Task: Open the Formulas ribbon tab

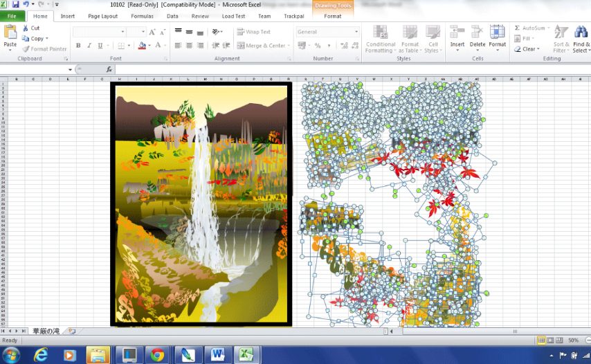Action: (x=142, y=16)
